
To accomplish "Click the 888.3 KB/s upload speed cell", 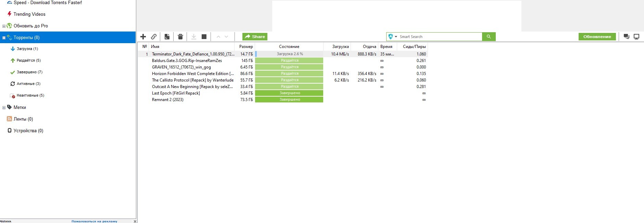I will [367, 54].
